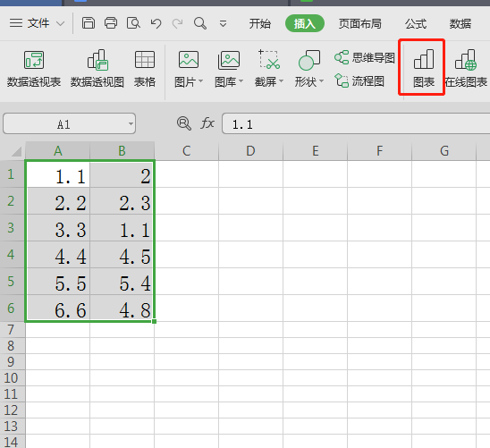Select row 3 header

(x=13, y=227)
